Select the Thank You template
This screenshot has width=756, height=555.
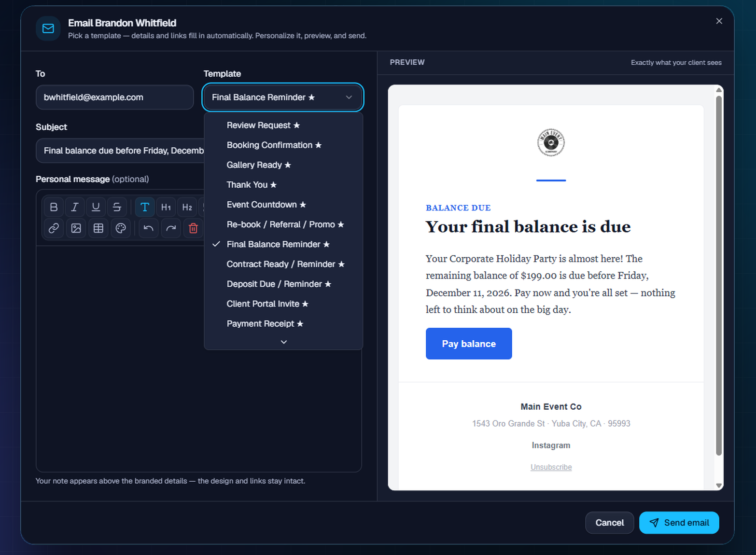point(283,184)
